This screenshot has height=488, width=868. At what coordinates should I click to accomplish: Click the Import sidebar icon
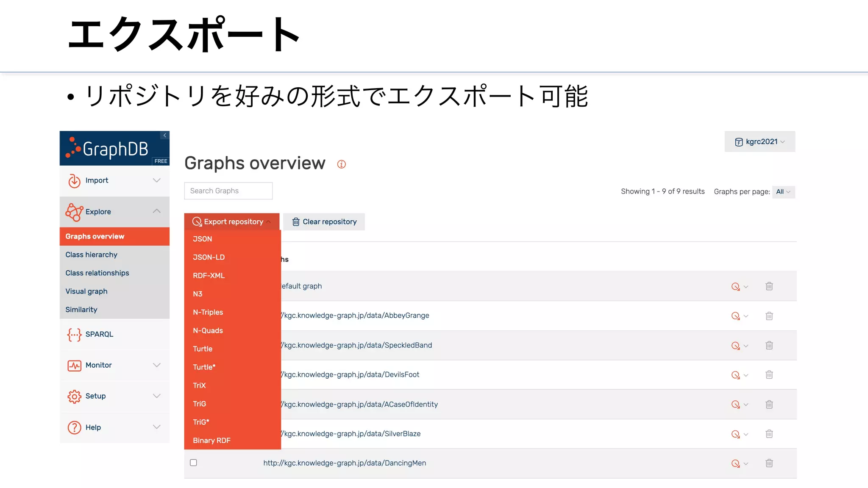(x=74, y=181)
